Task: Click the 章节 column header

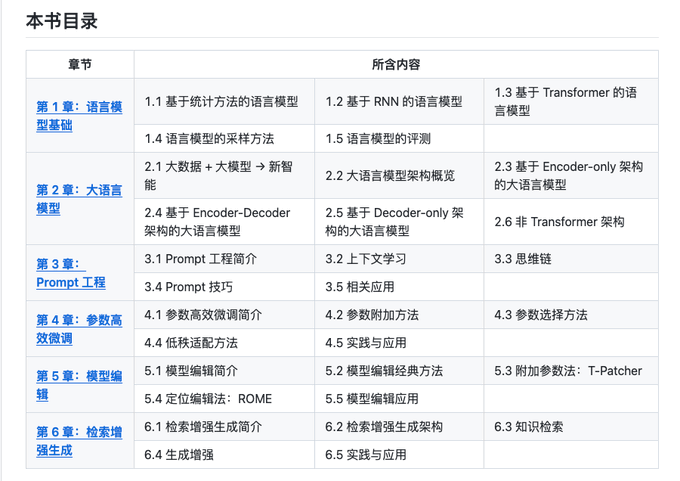Action: pyautogui.click(x=80, y=65)
